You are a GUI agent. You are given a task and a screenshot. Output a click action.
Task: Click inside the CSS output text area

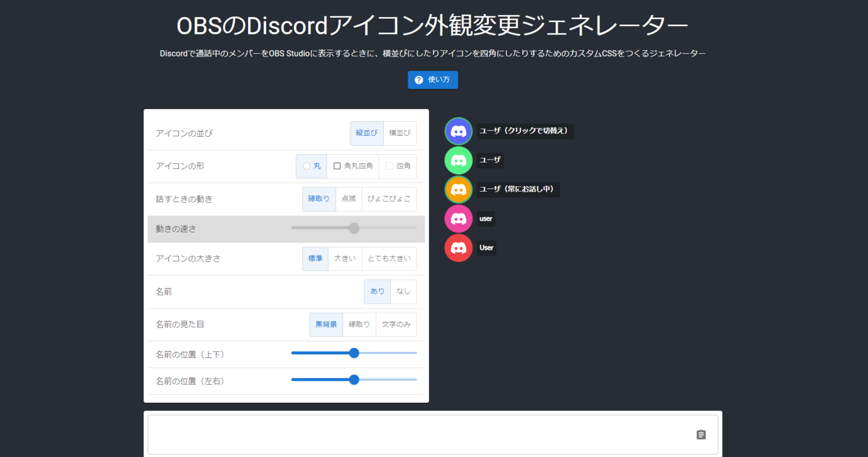click(x=396, y=434)
